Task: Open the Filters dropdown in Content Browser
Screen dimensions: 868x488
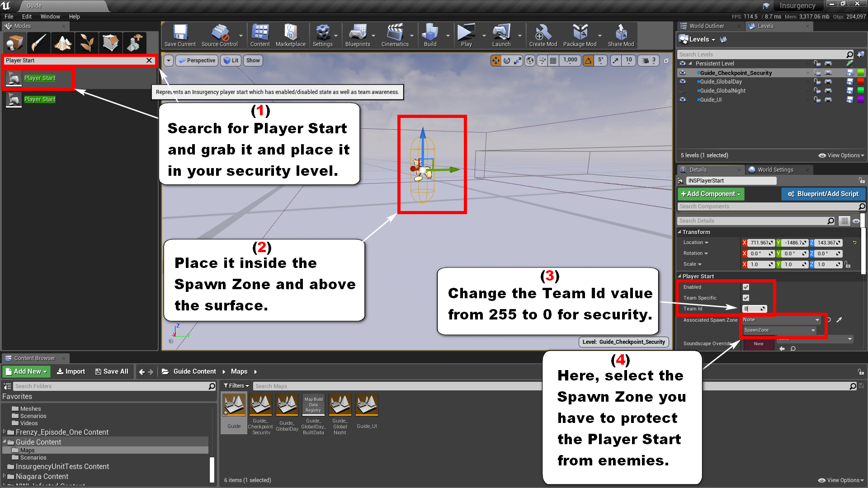Action: click(236, 386)
